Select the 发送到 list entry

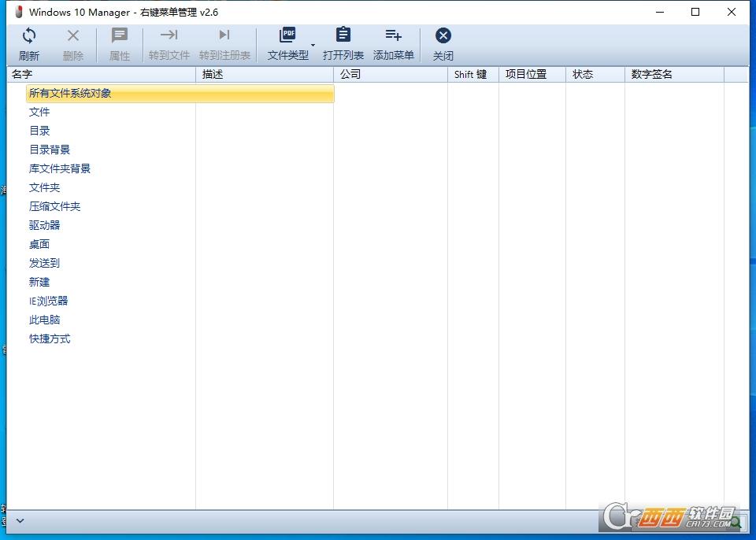[44, 263]
